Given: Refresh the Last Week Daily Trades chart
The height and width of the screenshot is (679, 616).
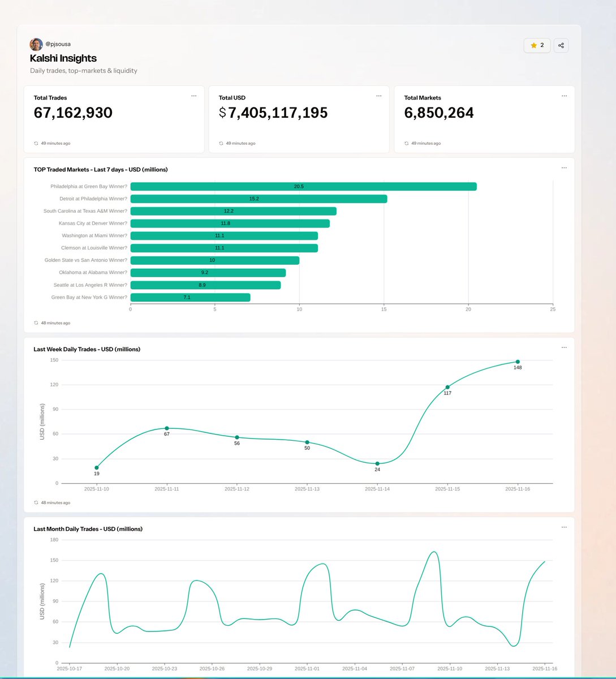Looking at the screenshot, I should click(x=35, y=502).
